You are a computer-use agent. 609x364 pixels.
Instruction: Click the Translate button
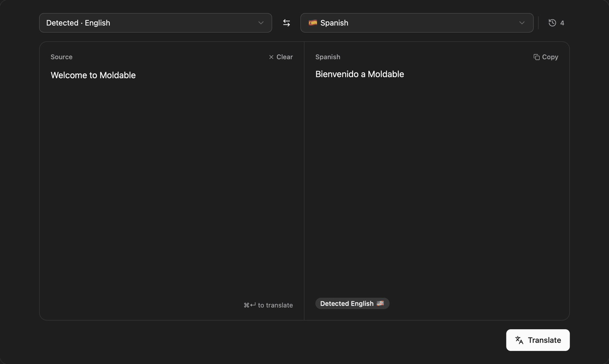tap(538, 340)
